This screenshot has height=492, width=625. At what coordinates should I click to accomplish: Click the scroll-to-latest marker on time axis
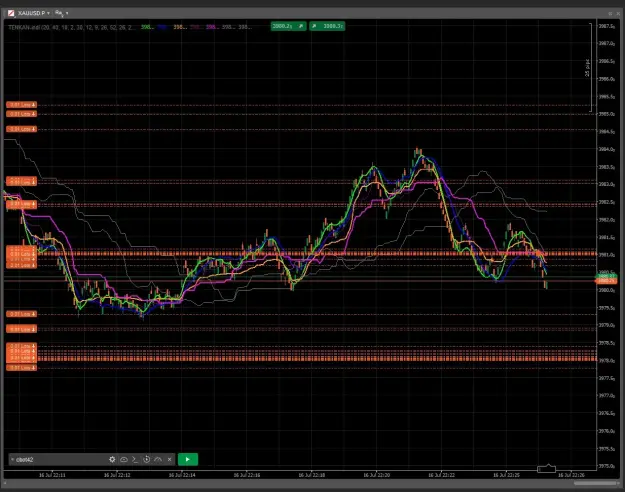(x=546, y=468)
